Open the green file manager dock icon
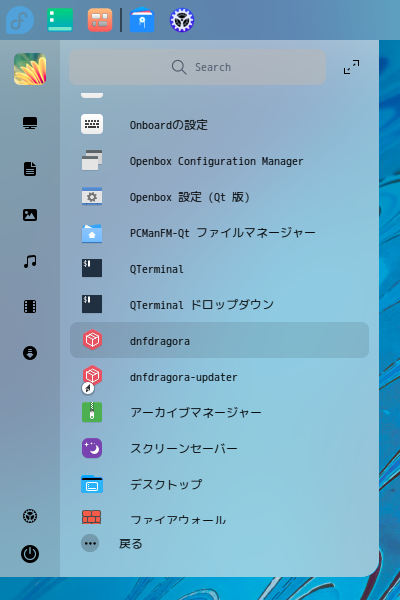The width and height of the screenshot is (400, 600). pos(60,20)
